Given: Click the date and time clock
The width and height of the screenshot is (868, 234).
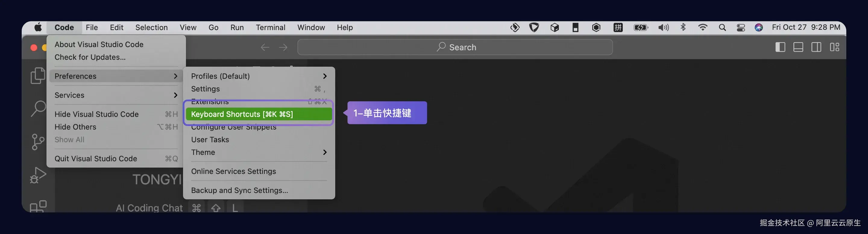Looking at the screenshot, I should pyautogui.click(x=806, y=27).
